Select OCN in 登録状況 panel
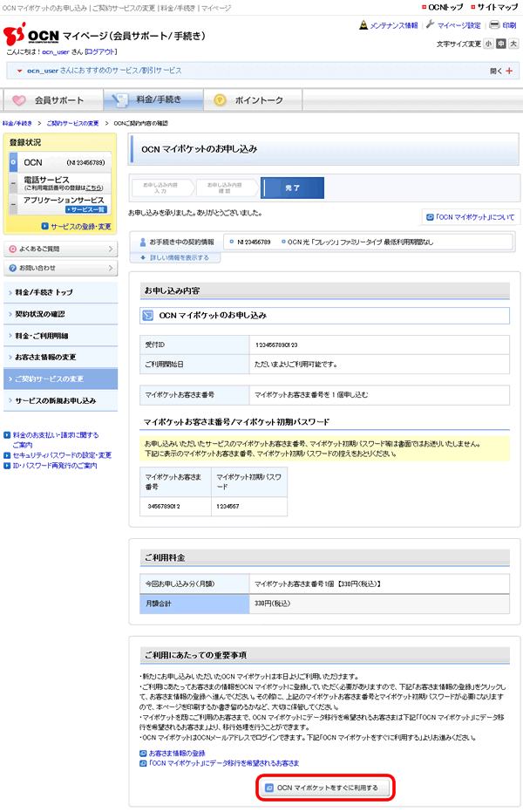 (60, 162)
